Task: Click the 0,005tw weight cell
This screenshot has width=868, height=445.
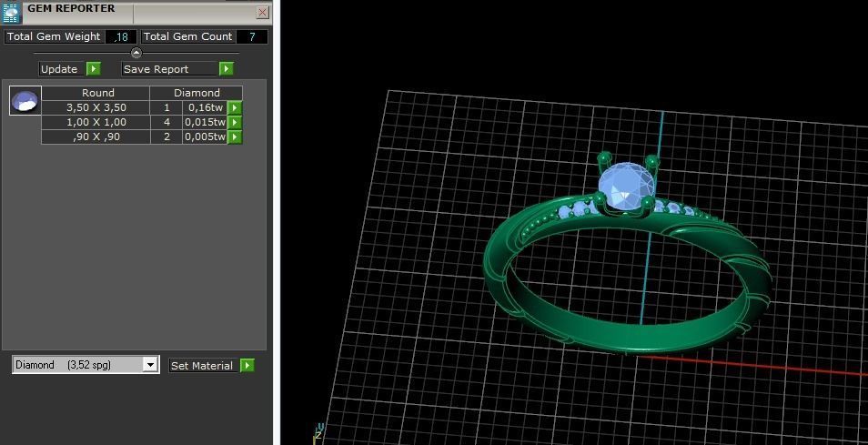Action: (206, 137)
